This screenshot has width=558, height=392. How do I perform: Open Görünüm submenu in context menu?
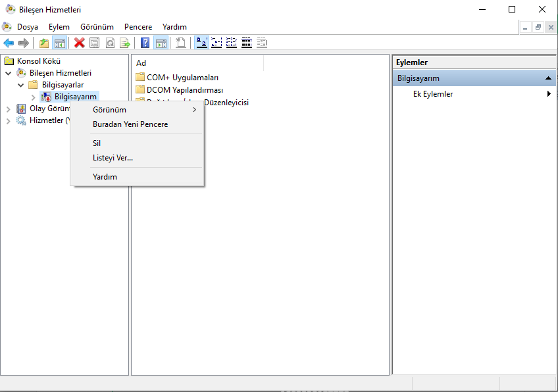click(x=138, y=110)
